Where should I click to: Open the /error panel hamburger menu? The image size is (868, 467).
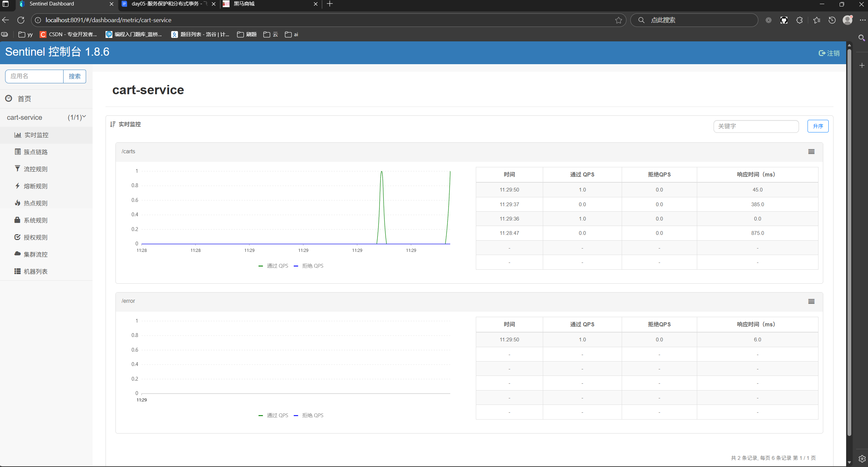811,301
